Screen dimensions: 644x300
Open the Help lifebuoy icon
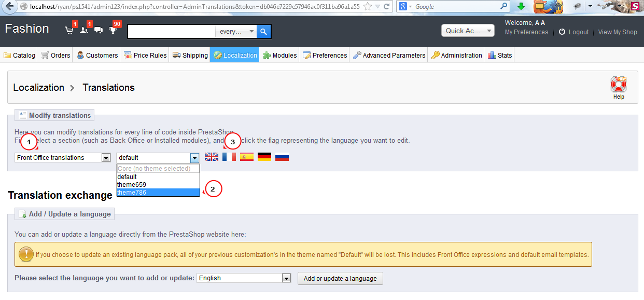click(619, 85)
